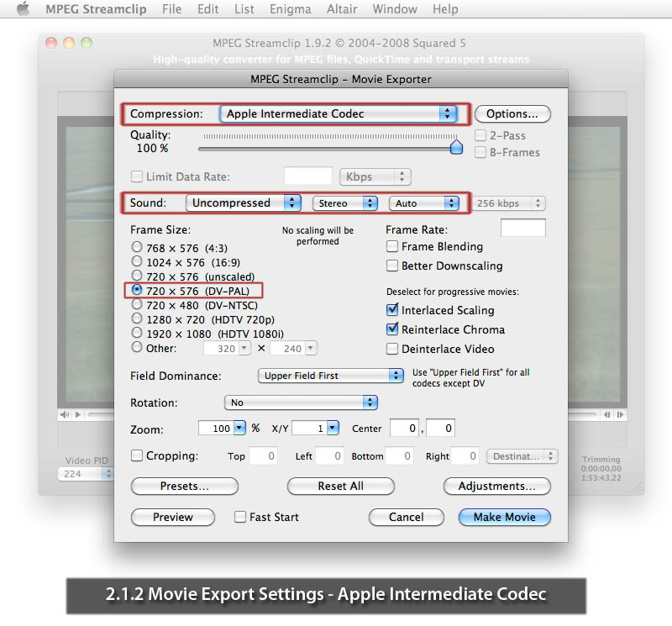The image size is (672, 626).
Task: Open the Stereo channels dropdown
Action: click(x=345, y=203)
